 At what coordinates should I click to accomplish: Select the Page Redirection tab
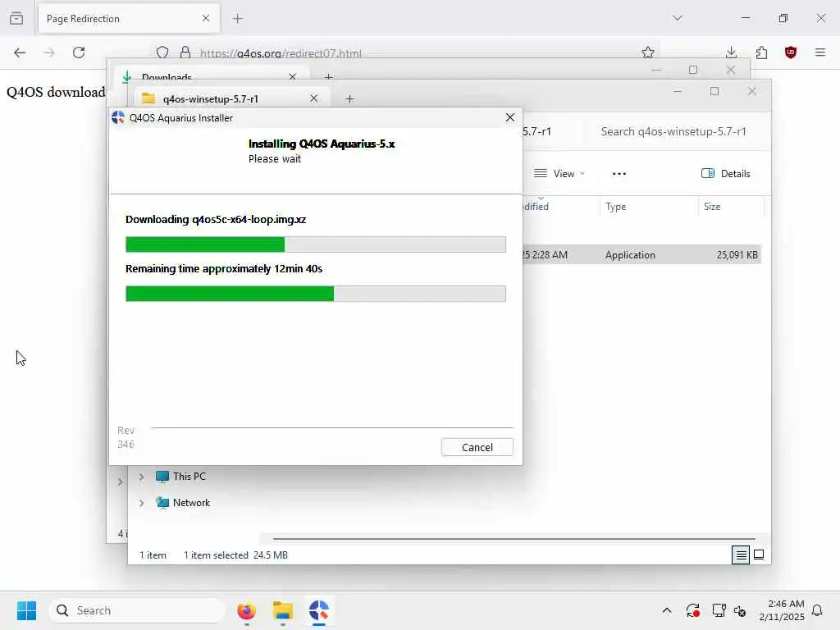tap(129, 19)
